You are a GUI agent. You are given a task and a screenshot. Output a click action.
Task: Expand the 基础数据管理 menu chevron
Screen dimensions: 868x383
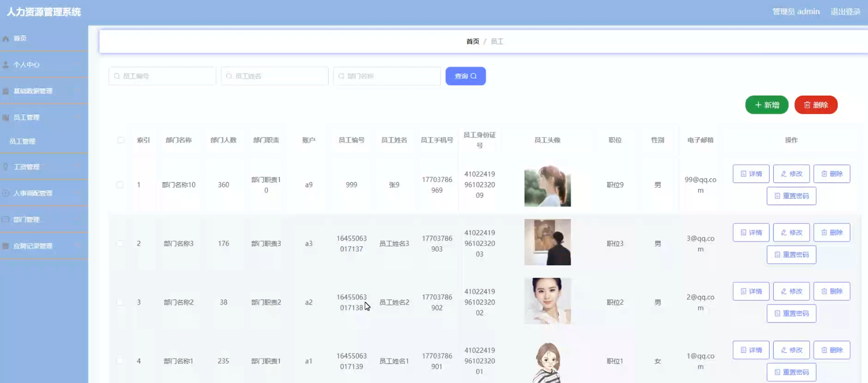78,91
